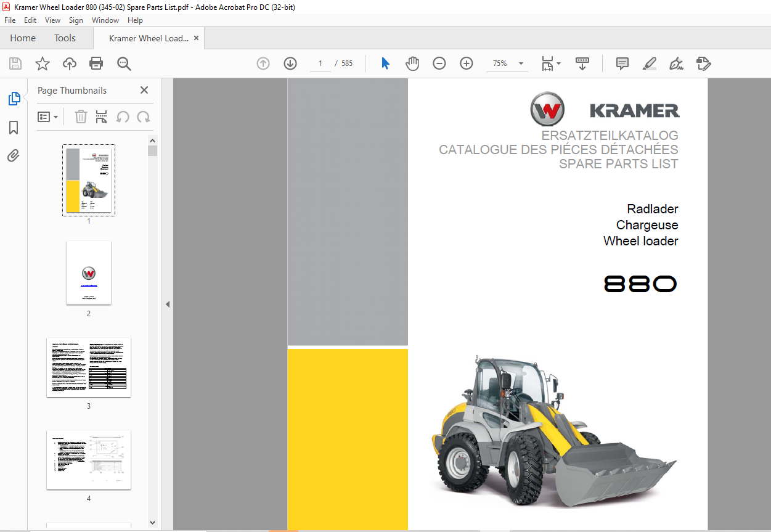Switch to the Tools tab
This screenshot has width=771, height=532.
pyautogui.click(x=65, y=38)
